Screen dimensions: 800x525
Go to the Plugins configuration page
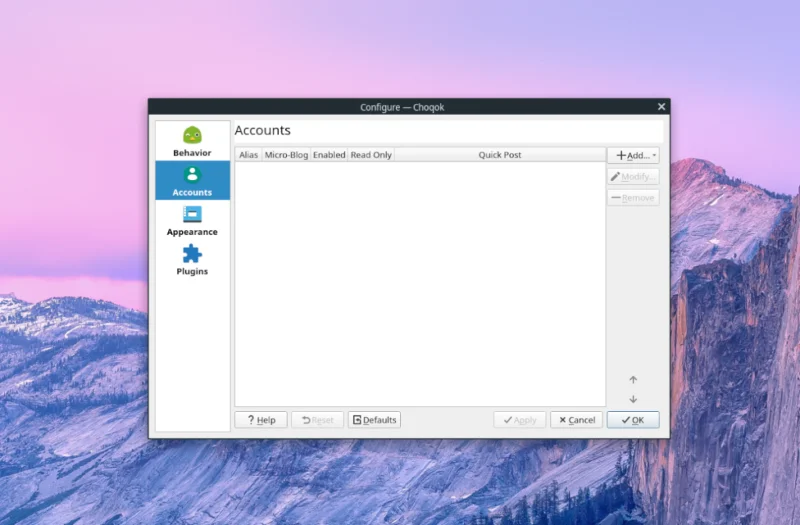[192, 259]
